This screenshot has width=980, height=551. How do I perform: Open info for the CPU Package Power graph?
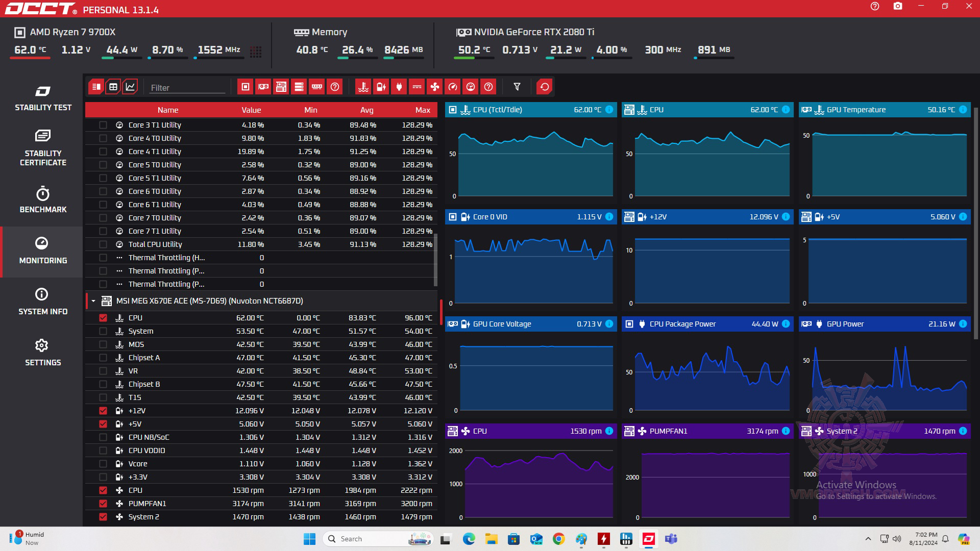[x=786, y=324]
